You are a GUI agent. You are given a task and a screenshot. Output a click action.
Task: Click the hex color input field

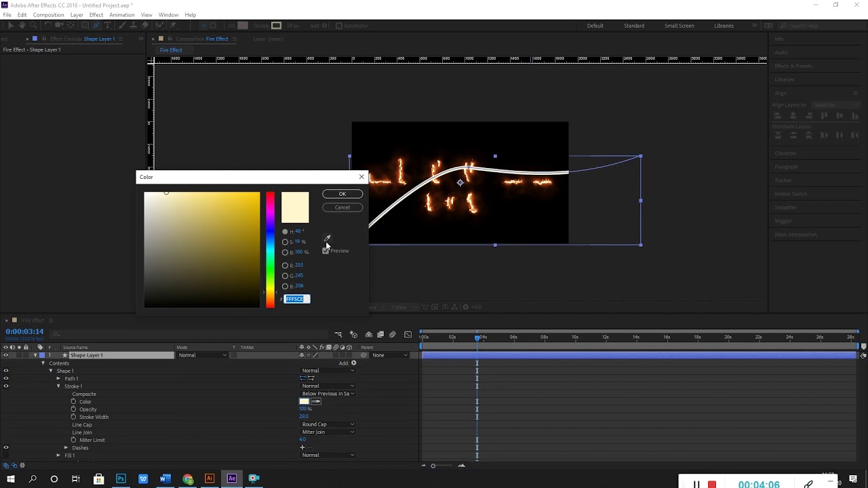(x=297, y=299)
